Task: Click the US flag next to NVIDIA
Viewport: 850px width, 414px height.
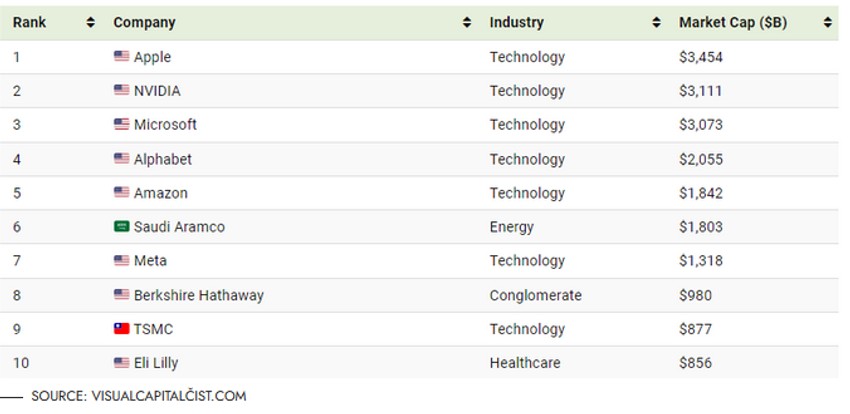Action: [121, 91]
